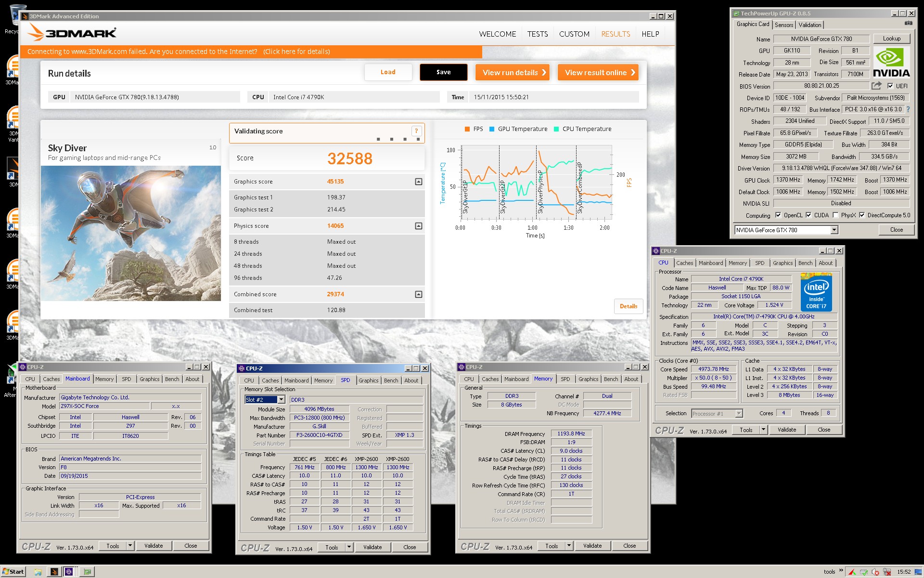Click the Lookup button in GPU-Z
Screen dimensions: 924x578
coord(891,39)
